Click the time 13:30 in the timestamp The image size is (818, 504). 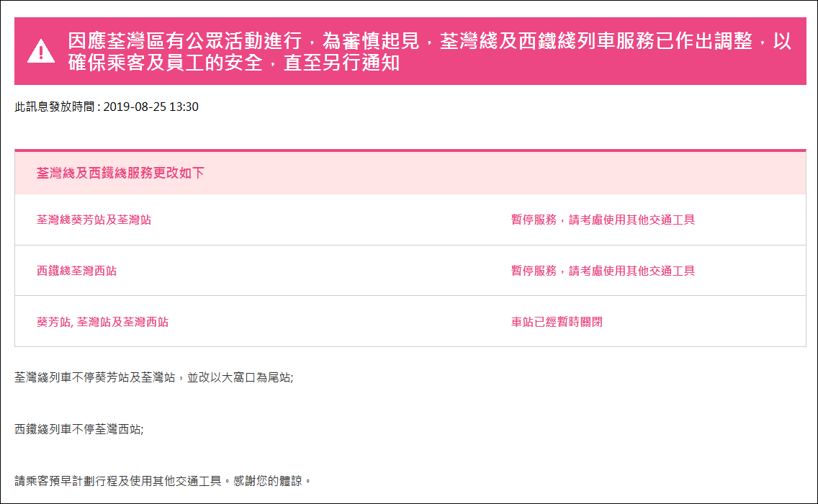[x=184, y=107]
